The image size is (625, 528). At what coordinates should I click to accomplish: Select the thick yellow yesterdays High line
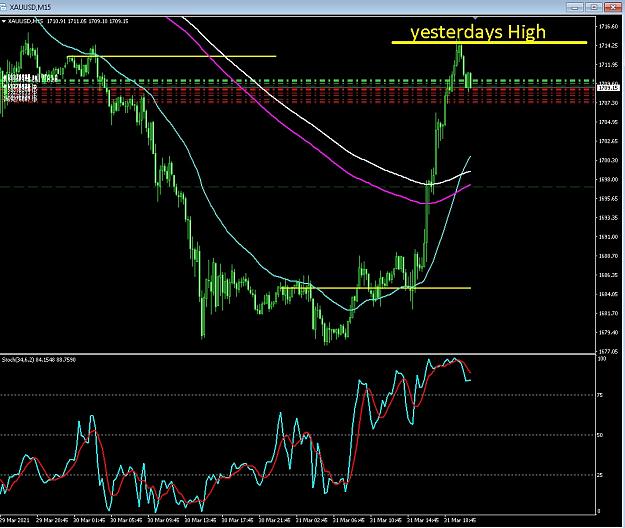click(x=489, y=42)
